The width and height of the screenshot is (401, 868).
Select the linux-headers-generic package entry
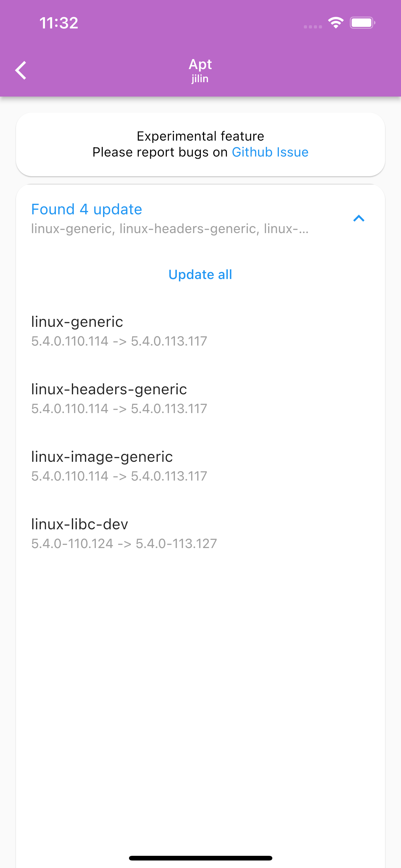coord(109,389)
